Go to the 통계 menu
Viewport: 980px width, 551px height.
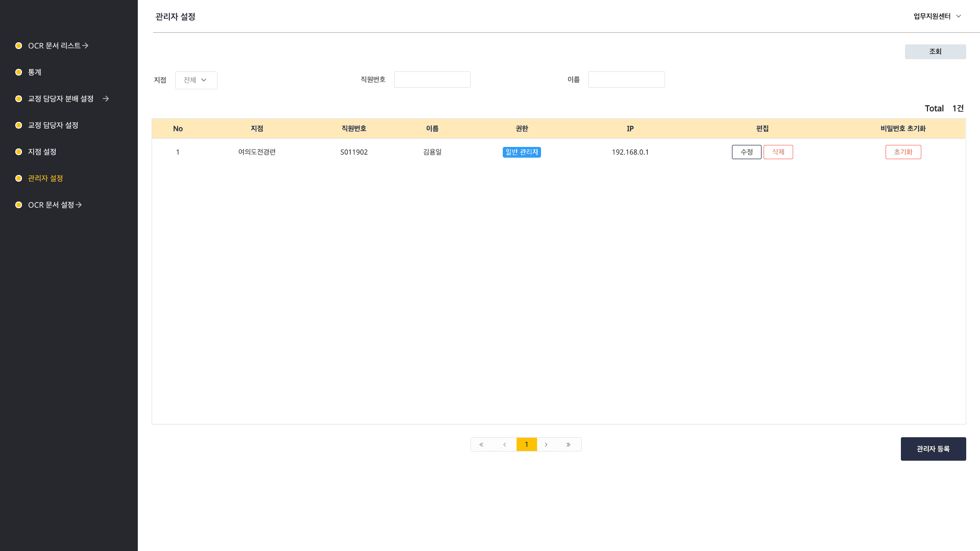point(35,72)
